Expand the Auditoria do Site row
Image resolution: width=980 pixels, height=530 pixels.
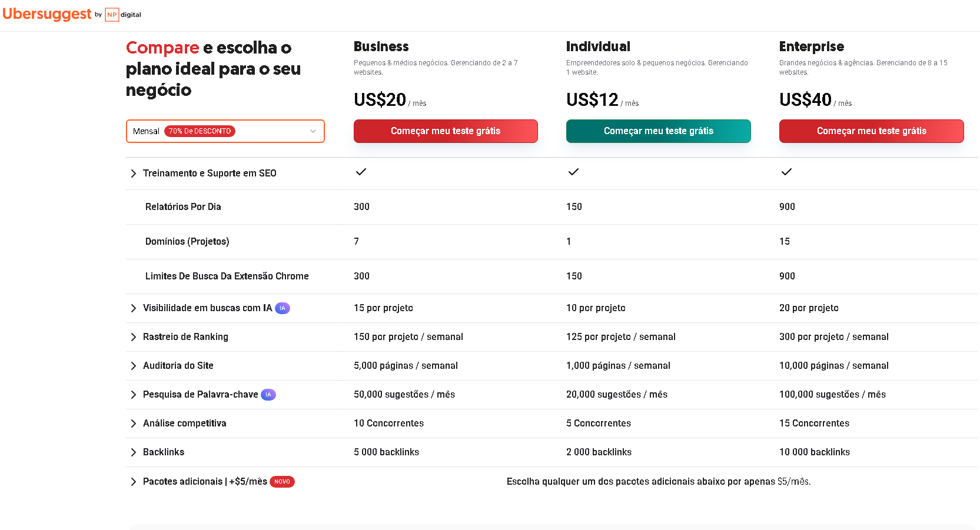[133, 365]
